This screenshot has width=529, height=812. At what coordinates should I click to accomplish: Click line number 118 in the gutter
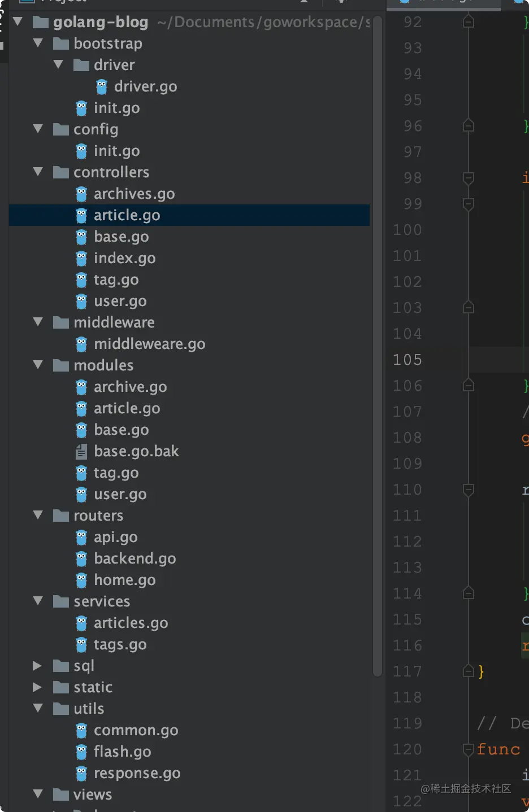(x=407, y=697)
